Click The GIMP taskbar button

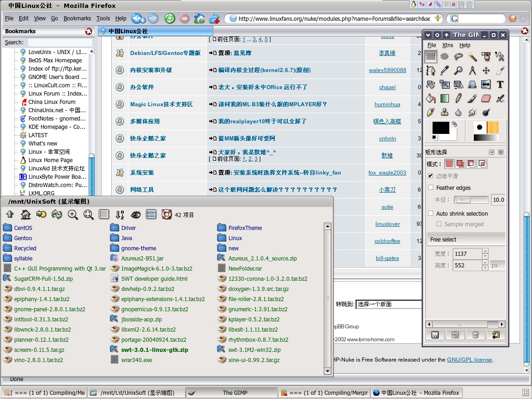click(231, 393)
